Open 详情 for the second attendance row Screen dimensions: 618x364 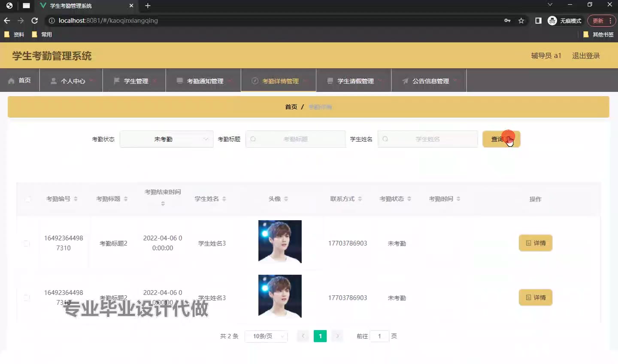tap(536, 297)
